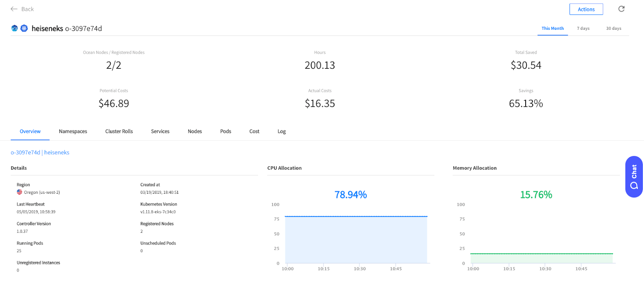View the Cost tab

(x=254, y=131)
